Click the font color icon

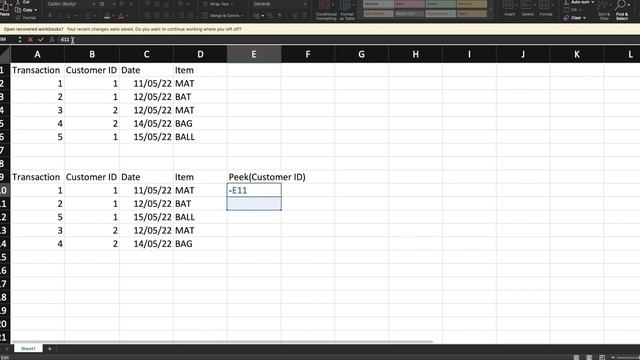(121, 17)
